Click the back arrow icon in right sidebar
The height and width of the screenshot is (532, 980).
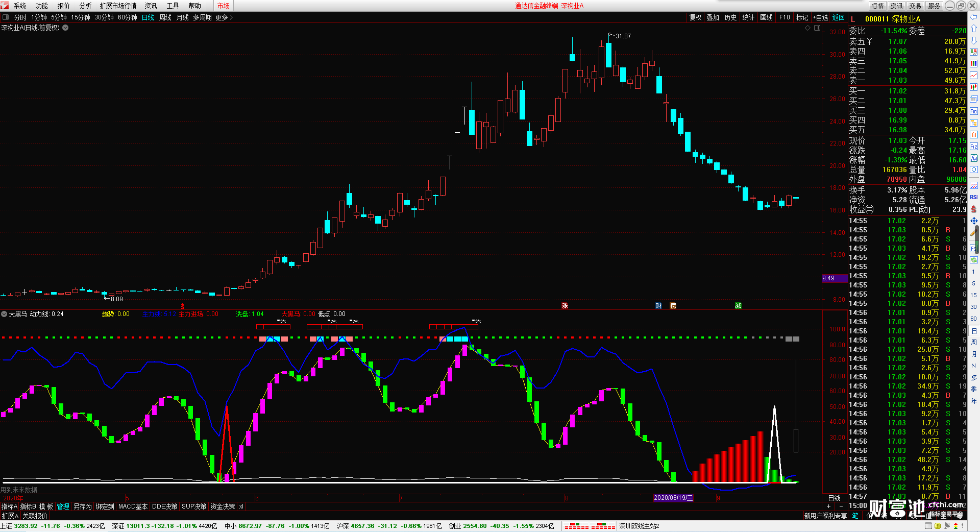coord(974,17)
